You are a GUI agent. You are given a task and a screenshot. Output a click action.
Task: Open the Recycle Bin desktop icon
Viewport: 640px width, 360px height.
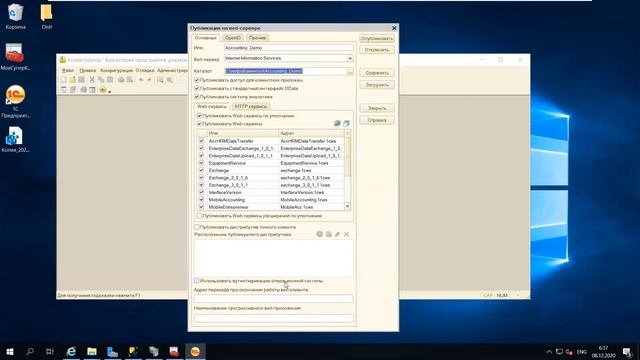pos(16,16)
